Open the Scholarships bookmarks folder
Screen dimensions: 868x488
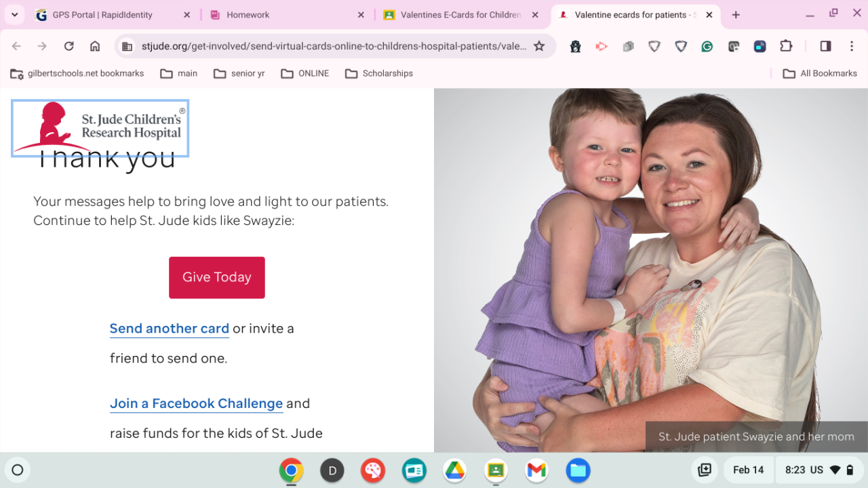tap(379, 73)
